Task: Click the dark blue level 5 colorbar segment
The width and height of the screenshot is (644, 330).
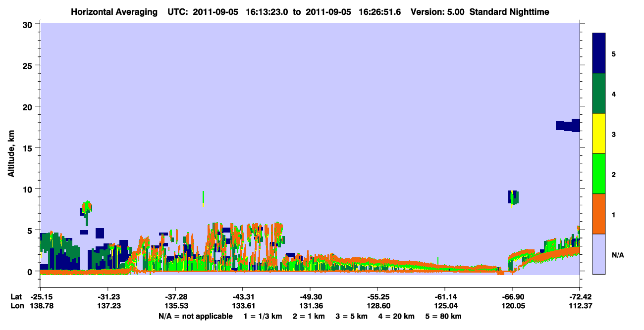Action: point(599,53)
